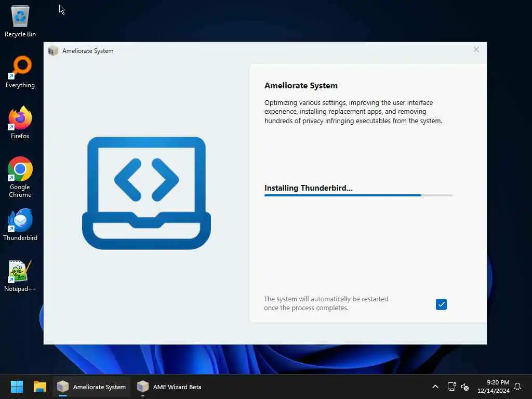
Task: Open the notification bell in the taskbar
Action: [x=517, y=387]
